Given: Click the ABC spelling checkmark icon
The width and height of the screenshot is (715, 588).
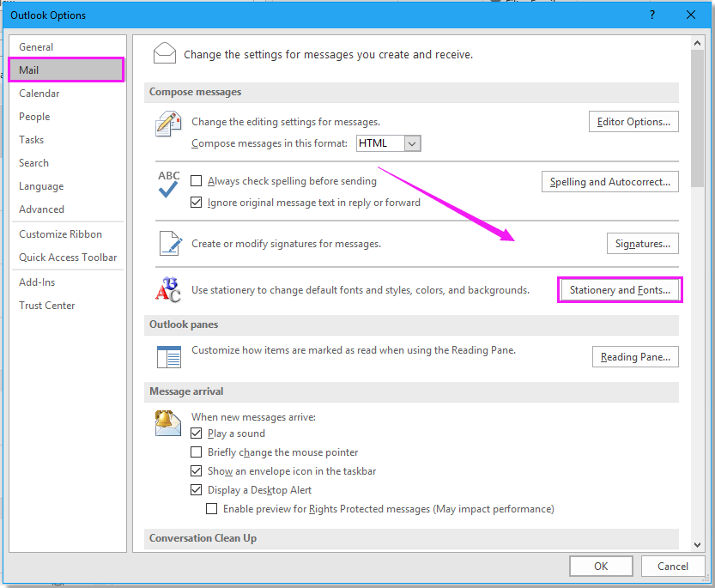Looking at the screenshot, I should [168, 185].
